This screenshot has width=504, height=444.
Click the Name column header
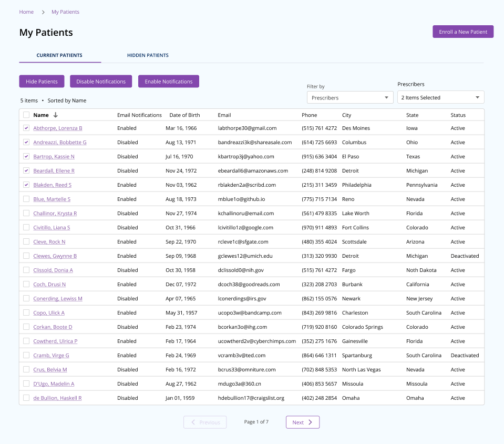(41, 115)
